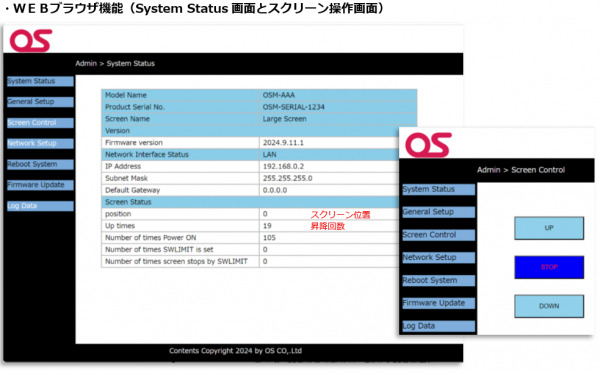The image size is (600, 372).
Task: Click Number of times Power ON label
Action: [150, 238]
